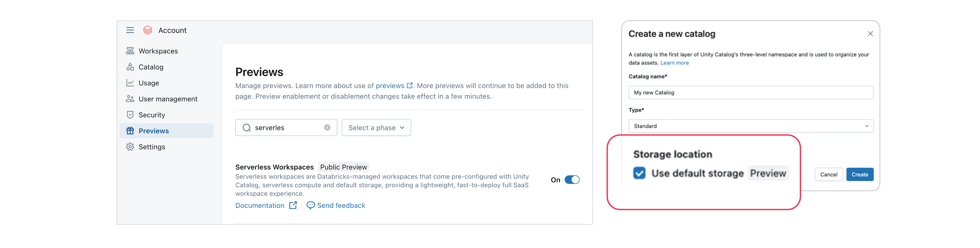Click the Databricks logo icon
980x248 pixels.
tap(148, 30)
